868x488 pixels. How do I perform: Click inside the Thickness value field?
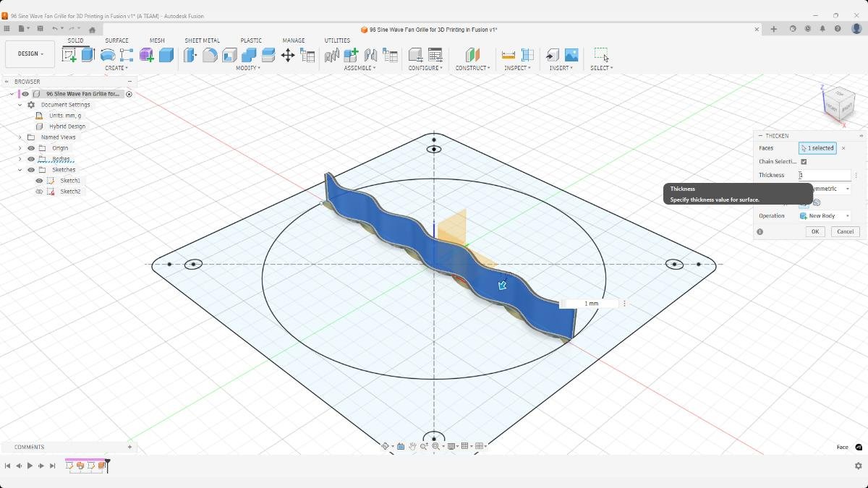point(825,175)
